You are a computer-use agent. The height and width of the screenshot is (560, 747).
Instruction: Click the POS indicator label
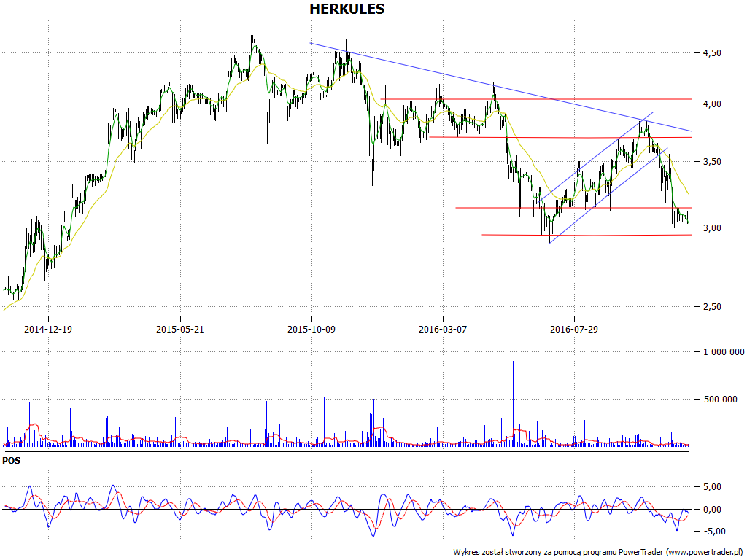[x=12, y=461]
